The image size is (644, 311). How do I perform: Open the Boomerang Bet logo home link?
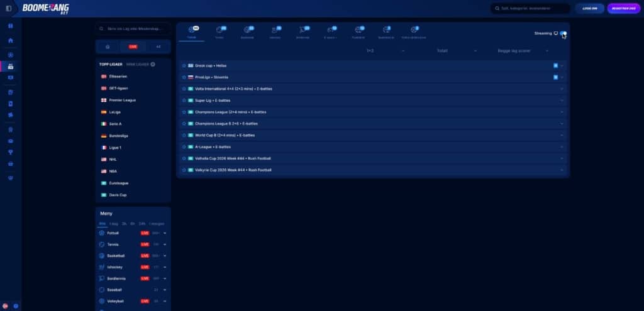point(45,9)
